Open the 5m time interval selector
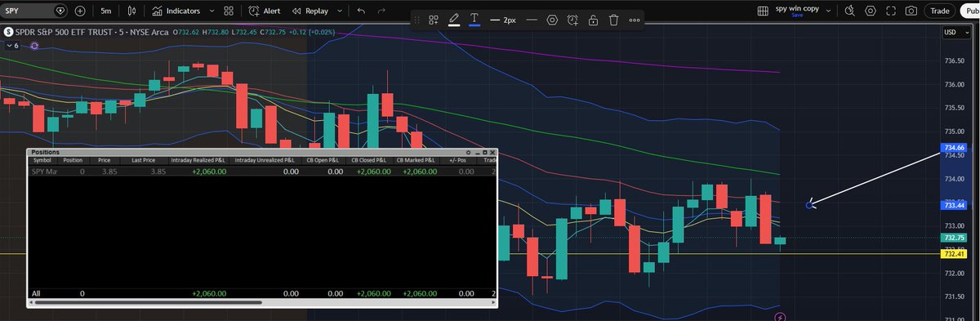Image resolution: width=980 pixels, height=321 pixels. point(106,11)
